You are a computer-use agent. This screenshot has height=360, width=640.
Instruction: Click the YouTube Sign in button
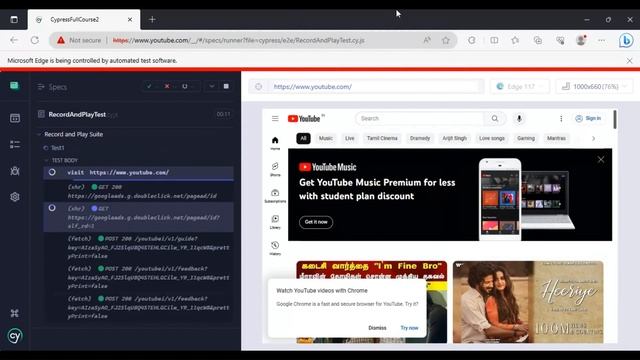[588, 118]
